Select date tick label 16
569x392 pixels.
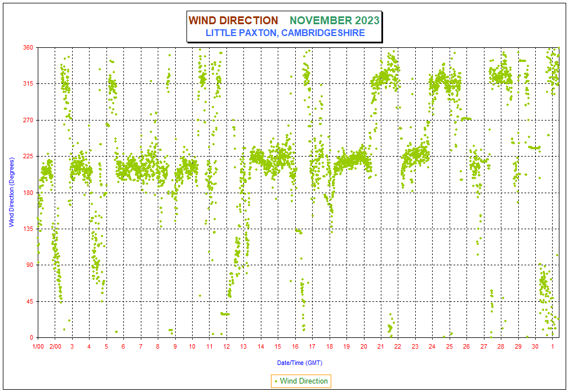(295, 346)
